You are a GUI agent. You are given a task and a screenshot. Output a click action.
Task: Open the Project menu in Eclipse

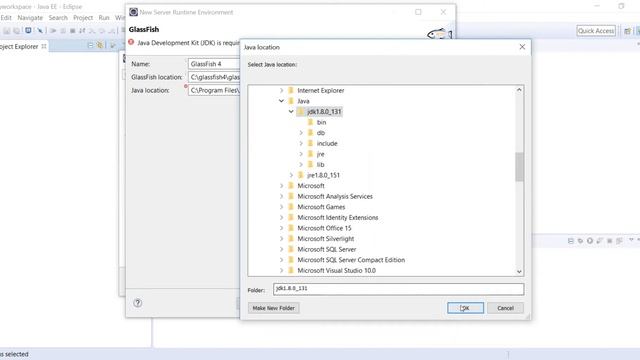83,18
